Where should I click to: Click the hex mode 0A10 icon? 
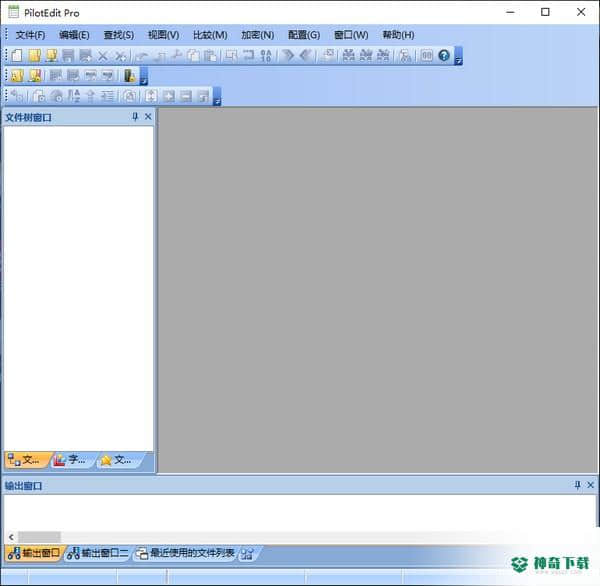coord(266,56)
